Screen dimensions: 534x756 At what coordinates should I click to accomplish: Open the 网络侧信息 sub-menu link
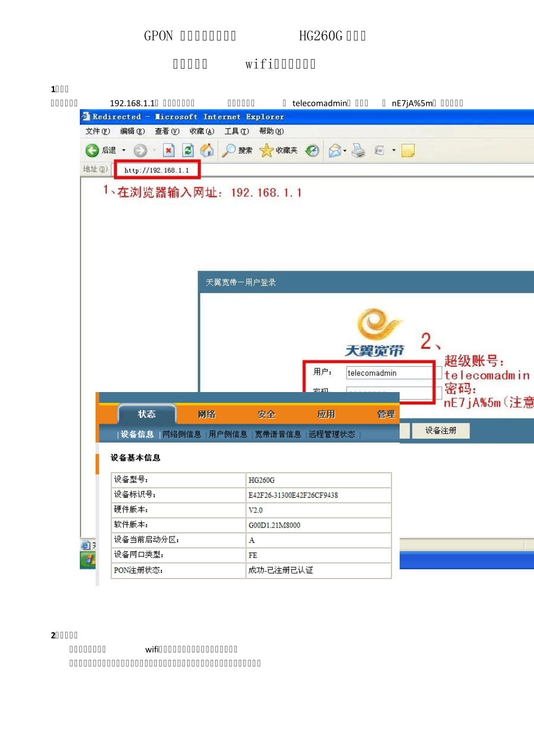[x=182, y=434]
